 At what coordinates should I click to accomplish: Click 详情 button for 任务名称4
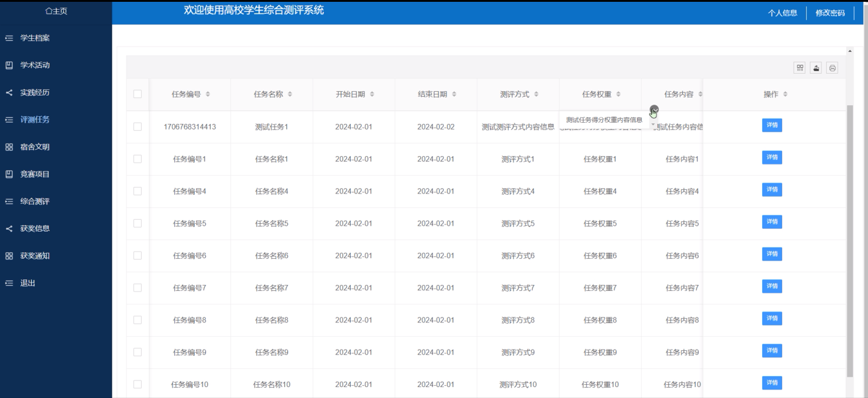[772, 189]
